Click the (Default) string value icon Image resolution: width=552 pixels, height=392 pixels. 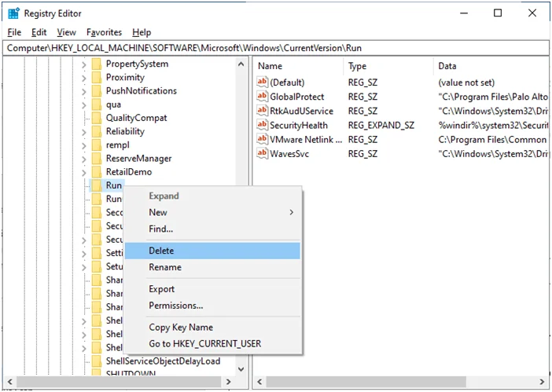coord(262,82)
